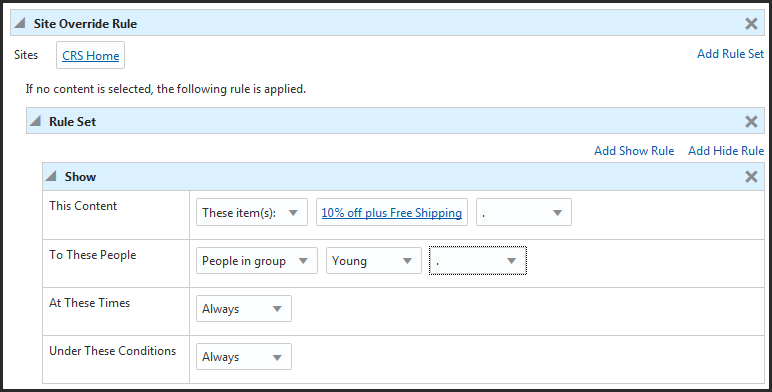This screenshot has height=392, width=772.
Task: Delete the Rule Set using its X
Action: point(751,121)
